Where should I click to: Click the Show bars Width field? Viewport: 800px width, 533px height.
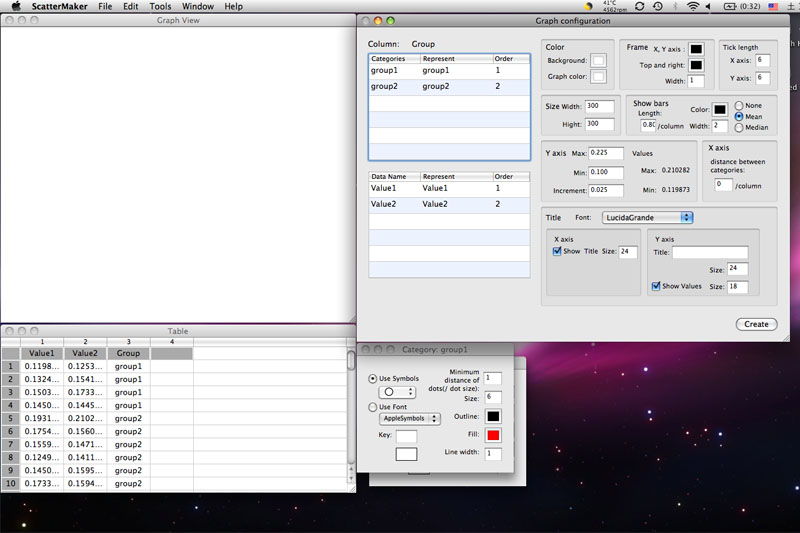click(x=719, y=125)
